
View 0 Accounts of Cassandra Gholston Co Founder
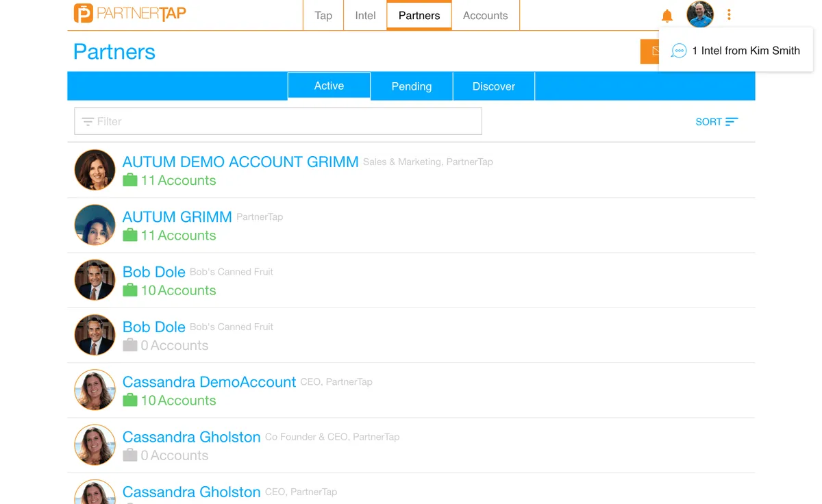(x=175, y=455)
